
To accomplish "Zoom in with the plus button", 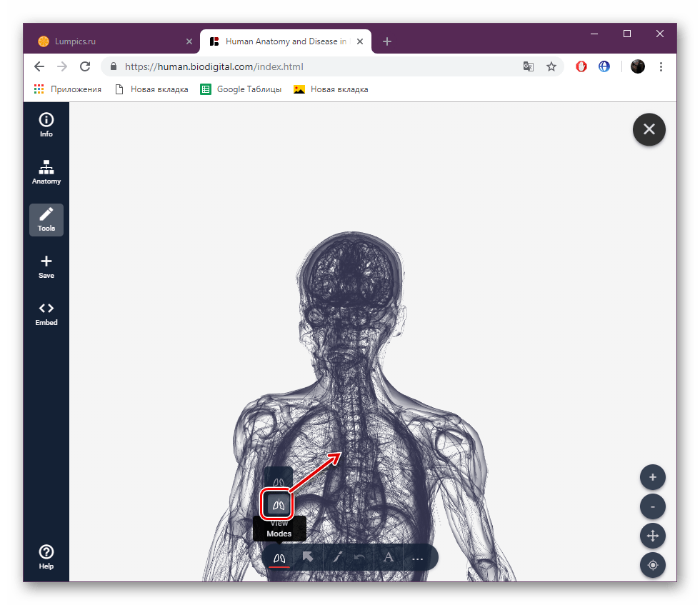I will pos(652,477).
